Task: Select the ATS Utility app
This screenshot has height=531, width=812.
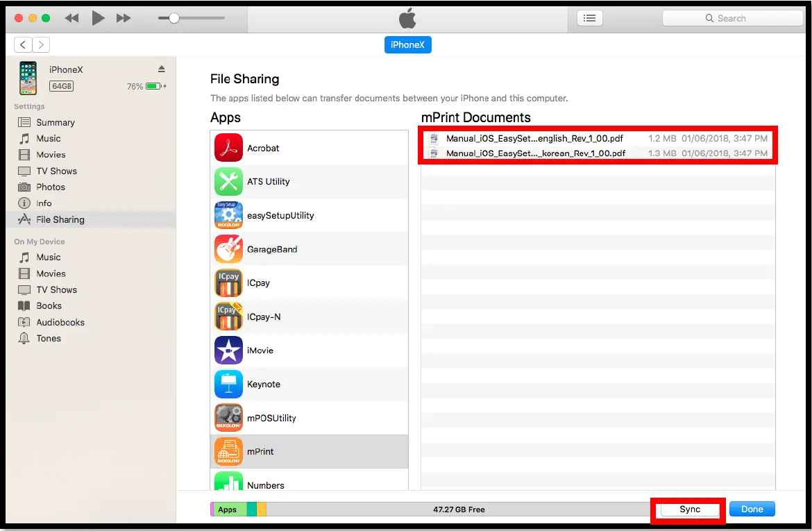Action: 229,181
